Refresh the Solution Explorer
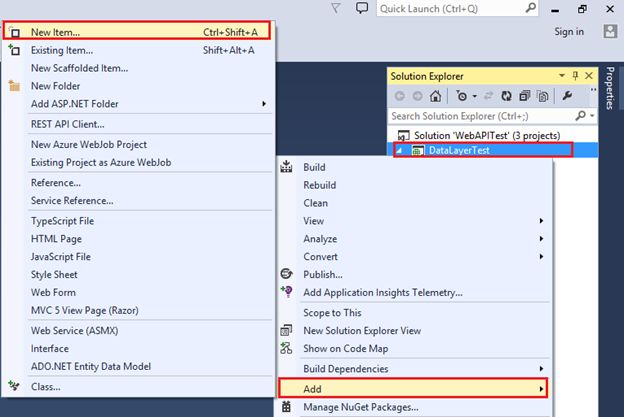624x417 pixels. click(x=506, y=96)
